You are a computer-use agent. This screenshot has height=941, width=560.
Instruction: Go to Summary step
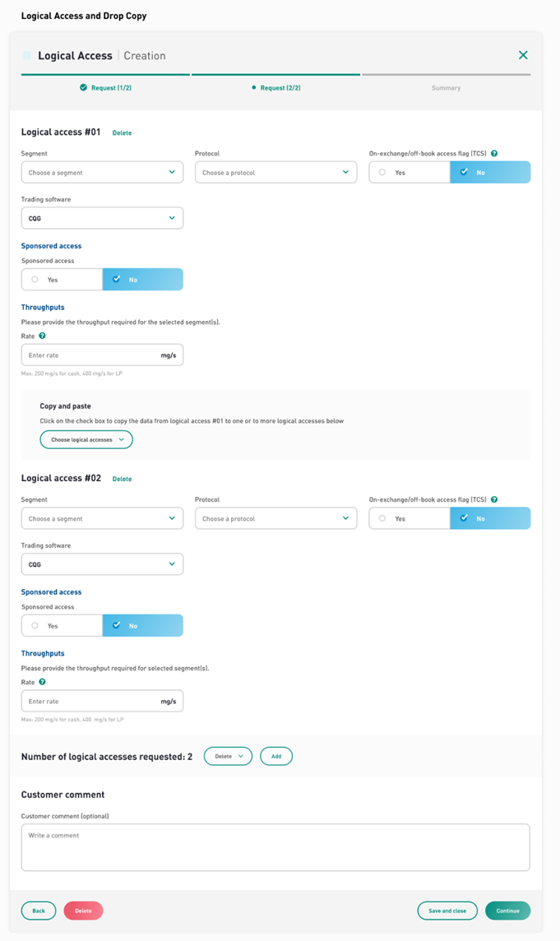pos(446,88)
